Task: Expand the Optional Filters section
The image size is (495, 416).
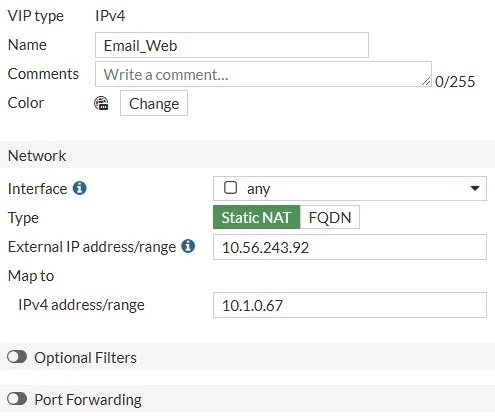Action: coord(85,358)
